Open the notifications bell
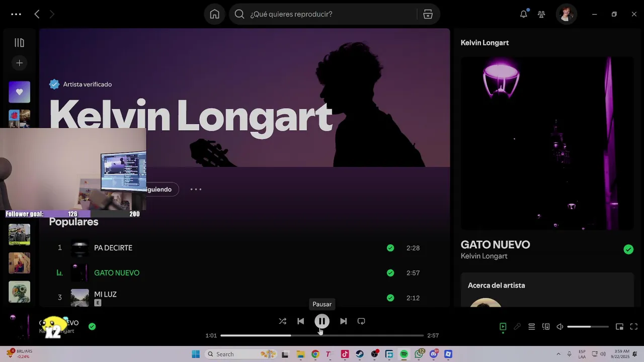The width and height of the screenshot is (644, 362). tap(524, 14)
